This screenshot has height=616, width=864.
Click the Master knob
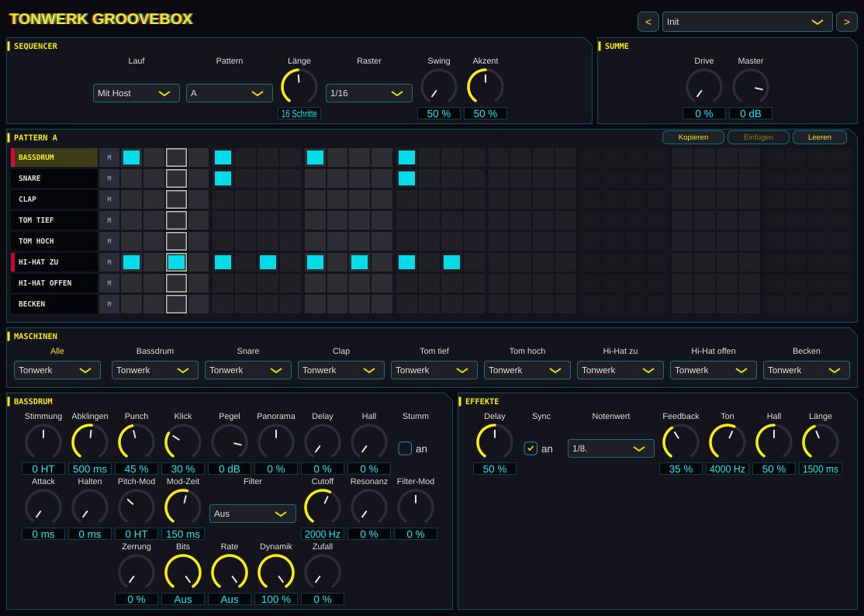[751, 87]
